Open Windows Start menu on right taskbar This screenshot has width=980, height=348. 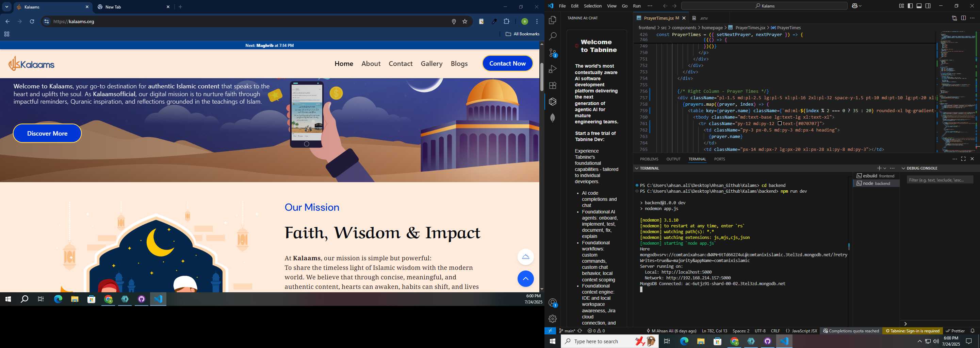pos(552,342)
